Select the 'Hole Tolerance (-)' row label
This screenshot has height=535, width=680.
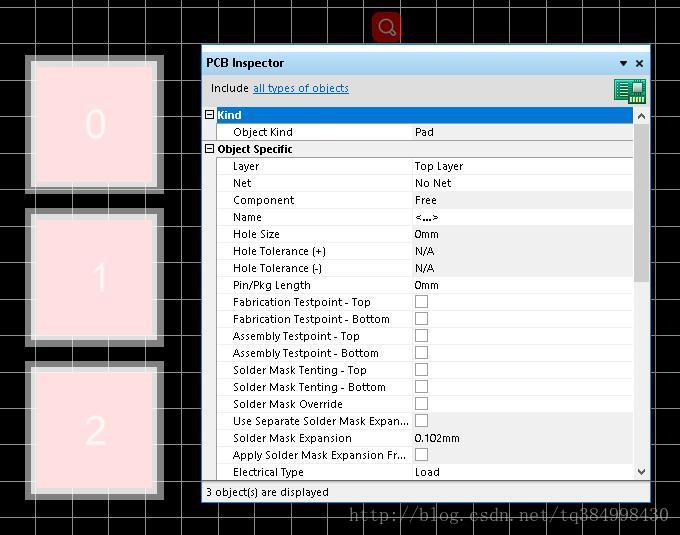point(278,268)
